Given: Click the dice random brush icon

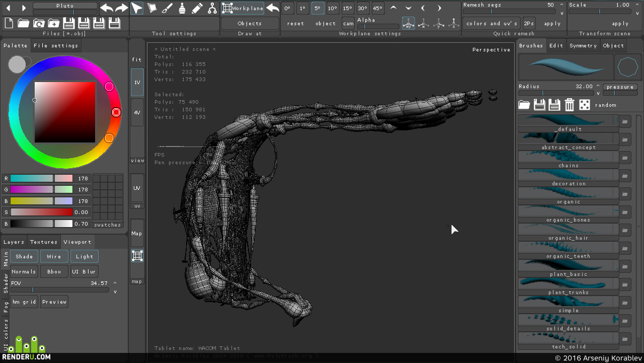Looking at the screenshot, I should point(584,105).
